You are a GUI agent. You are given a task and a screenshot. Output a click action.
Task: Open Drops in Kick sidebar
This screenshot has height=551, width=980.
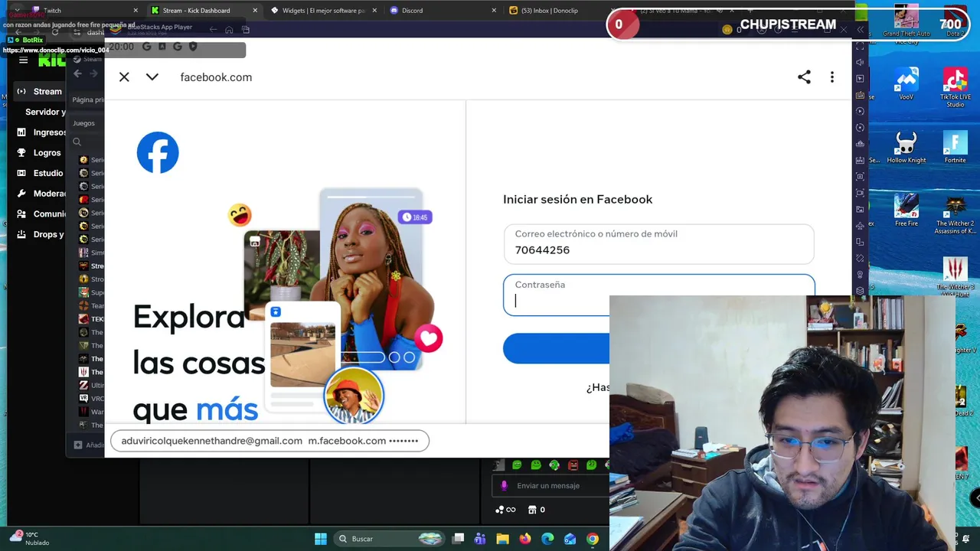coord(40,234)
